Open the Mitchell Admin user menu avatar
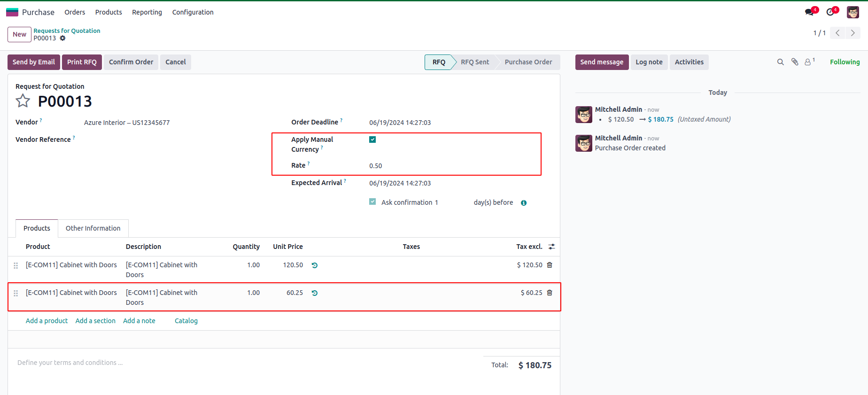Screen dimensions: 868x395 pyautogui.click(x=852, y=12)
